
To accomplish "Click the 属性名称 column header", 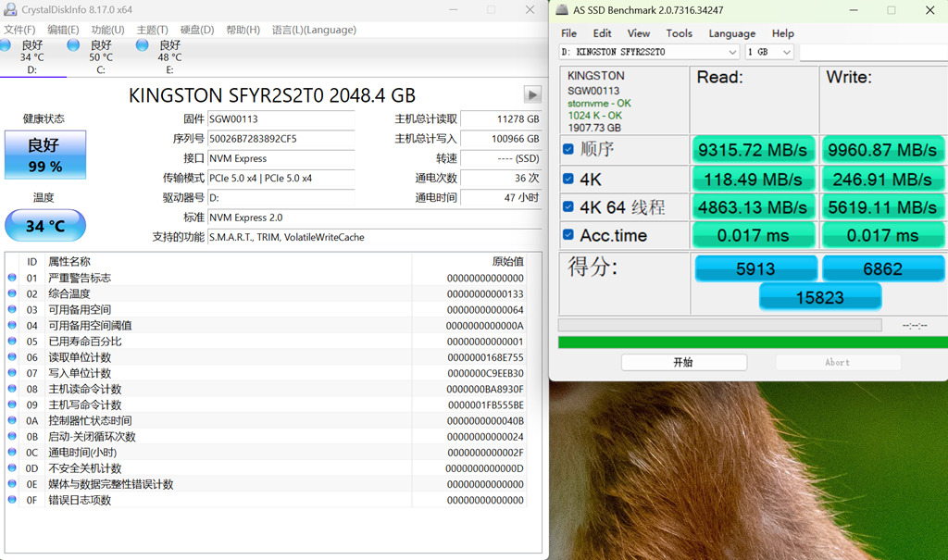I will (x=69, y=261).
